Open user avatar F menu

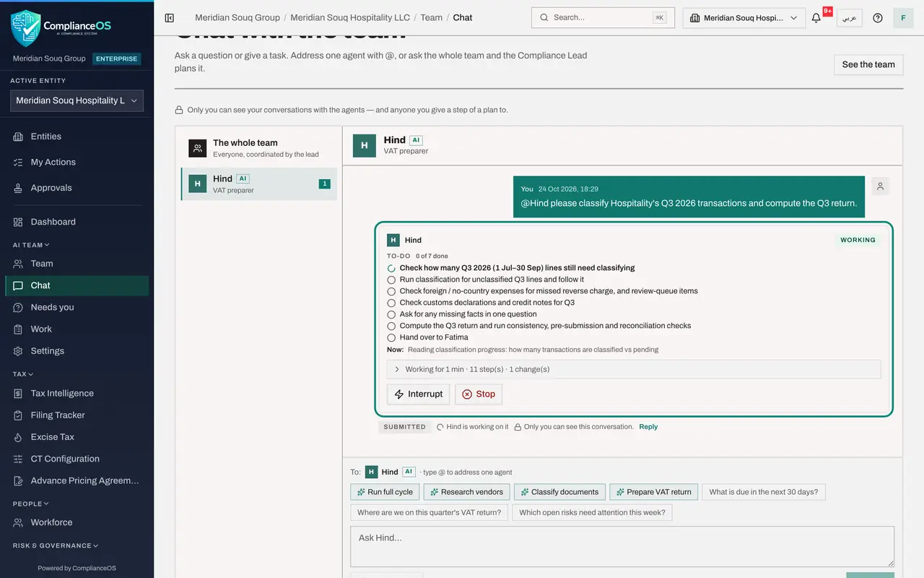click(x=903, y=17)
